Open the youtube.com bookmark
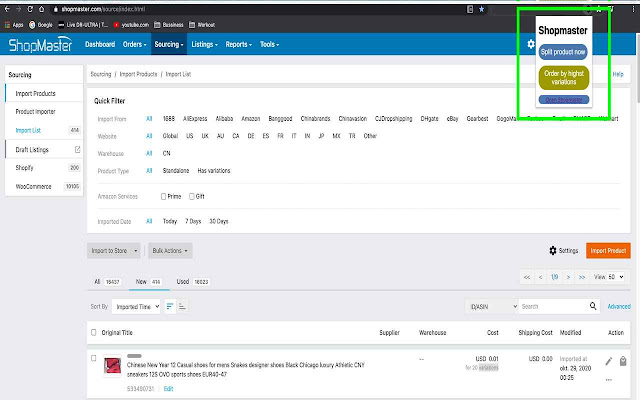The width and height of the screenshot is (640, 400). (x=131, y=25)
